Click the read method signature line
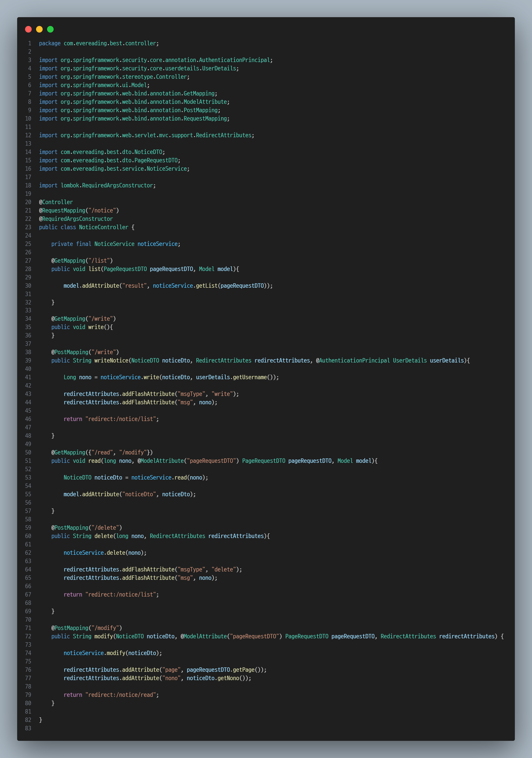532x758 pixels. [215, 461]
